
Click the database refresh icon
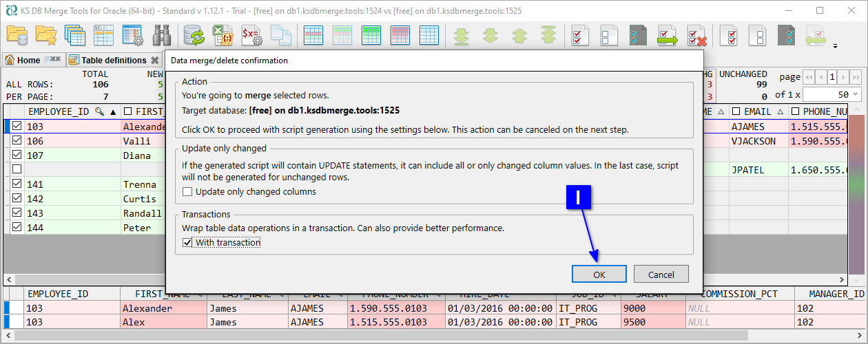[x=194, y=35]
